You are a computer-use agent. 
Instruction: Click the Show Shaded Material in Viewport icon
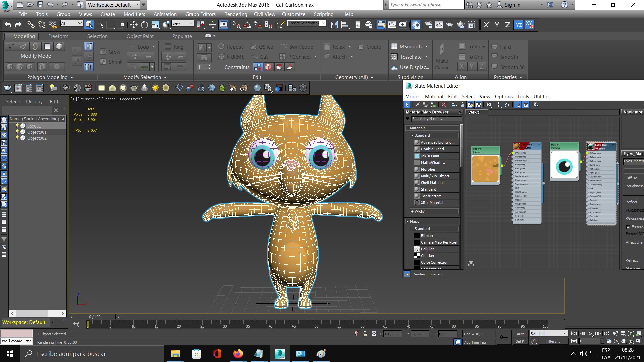click(470, 105)
